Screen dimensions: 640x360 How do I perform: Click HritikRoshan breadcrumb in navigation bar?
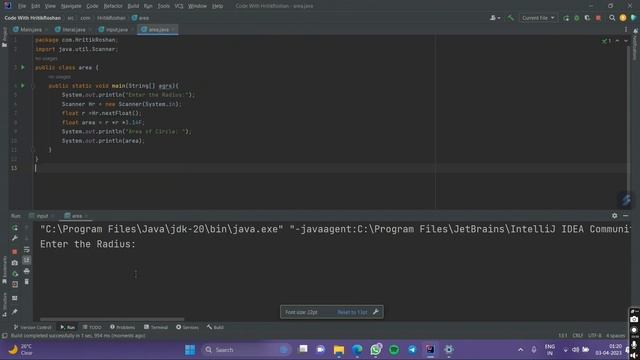111,18
